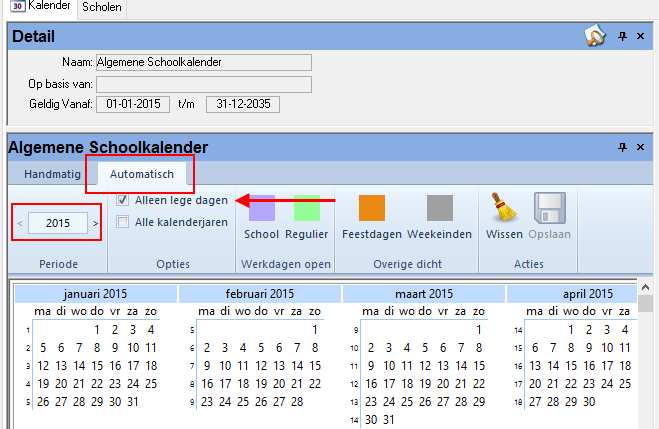Image resolution: width=659 pixels, height=429 pixels.
Task: Close the Algemene Schoolkalender panel
Action: pyautogui.click(x=641, y=147)
